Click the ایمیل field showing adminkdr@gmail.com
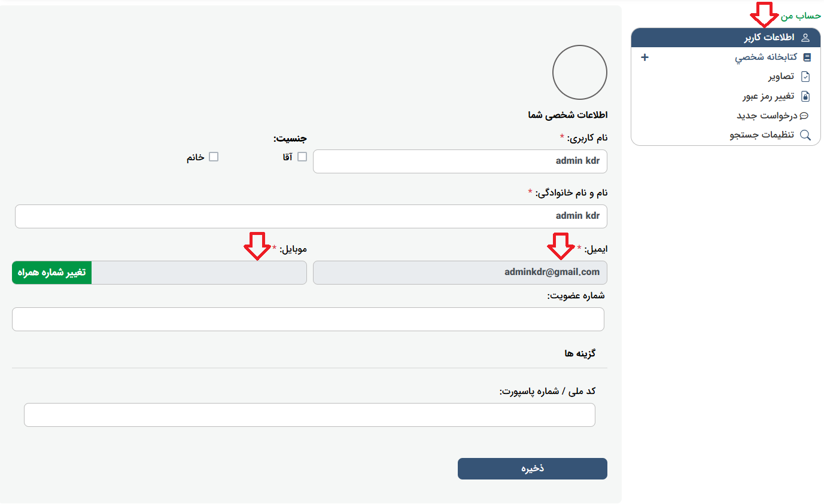The height and width of the screenshot is (504, 824). [460, 273]
